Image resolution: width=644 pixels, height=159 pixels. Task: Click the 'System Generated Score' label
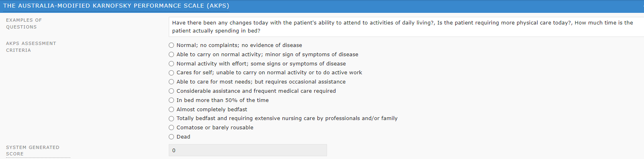tap(33, 151)
